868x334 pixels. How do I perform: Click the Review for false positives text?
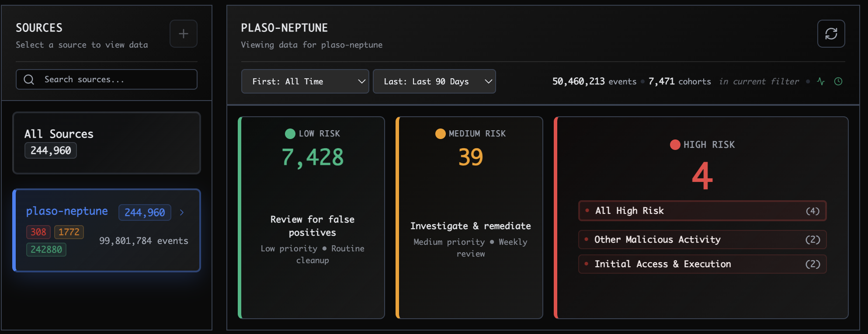(x=312, y=226)
